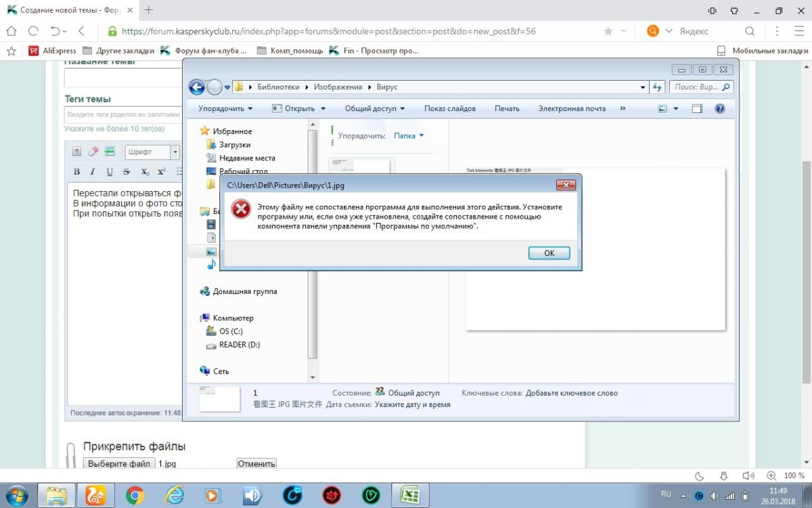Viewport: 812px width, 508px height.
Task: Click the Strikethrough icon in forum editor
Action: pos(127,172)
